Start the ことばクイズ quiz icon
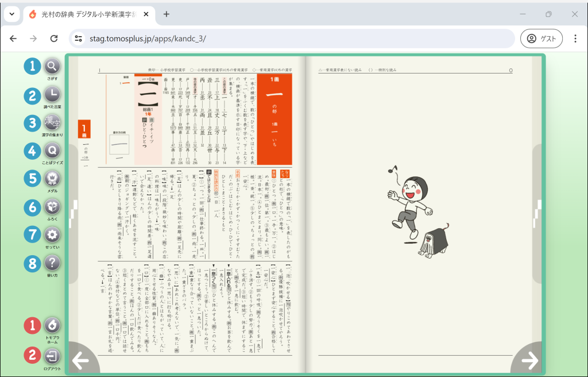Image resolution: width=588 pixels, height=377 pixels. 52,151
